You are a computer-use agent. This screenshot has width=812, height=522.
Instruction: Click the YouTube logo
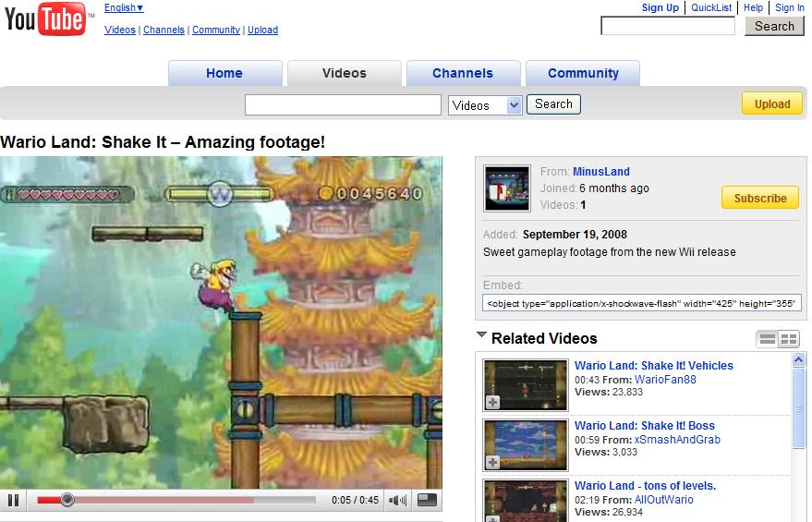click(x=45, y=19)
